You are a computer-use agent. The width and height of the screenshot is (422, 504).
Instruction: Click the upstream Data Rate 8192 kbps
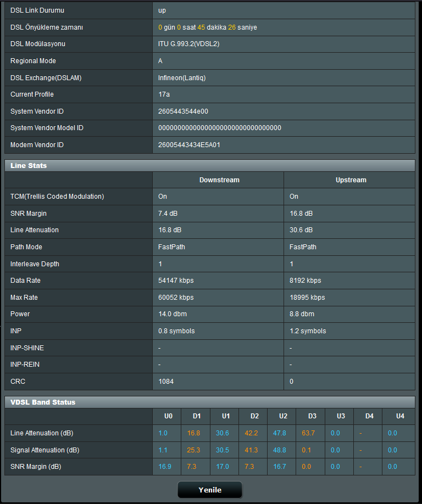pos(306,281)
